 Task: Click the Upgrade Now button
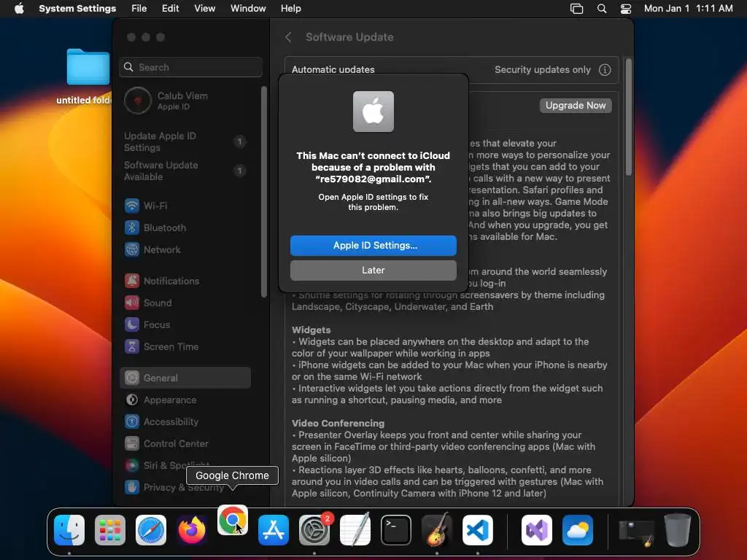click(576, 106)
